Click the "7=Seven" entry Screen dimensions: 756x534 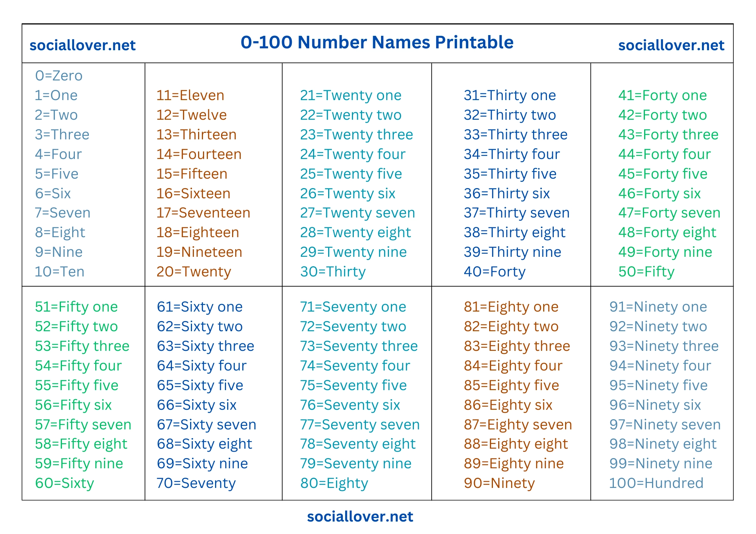point(62,213)
